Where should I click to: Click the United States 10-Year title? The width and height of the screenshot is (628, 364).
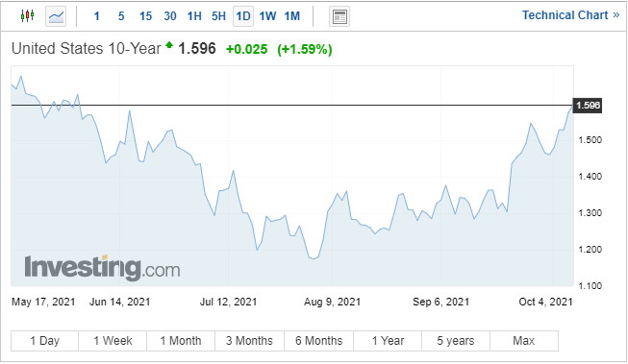point(87,49)
